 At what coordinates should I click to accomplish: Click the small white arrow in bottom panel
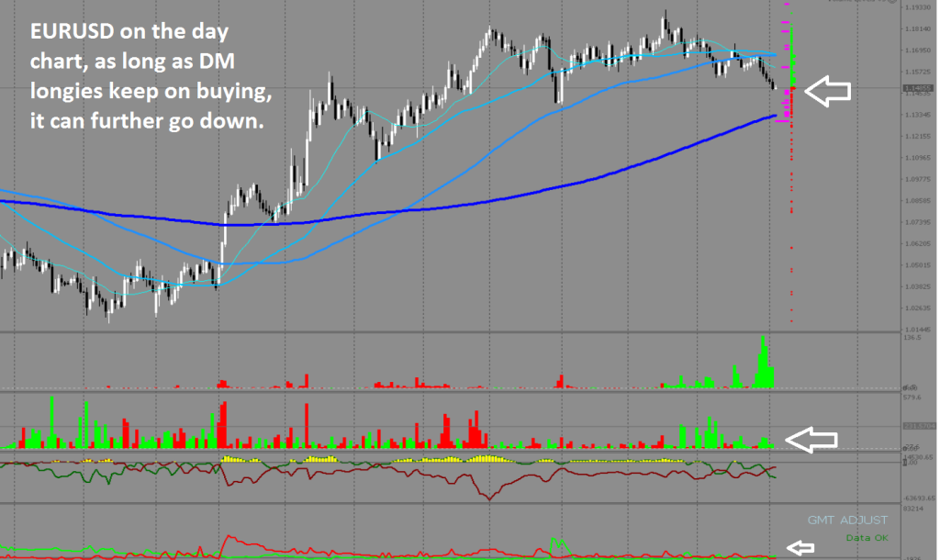803,547
